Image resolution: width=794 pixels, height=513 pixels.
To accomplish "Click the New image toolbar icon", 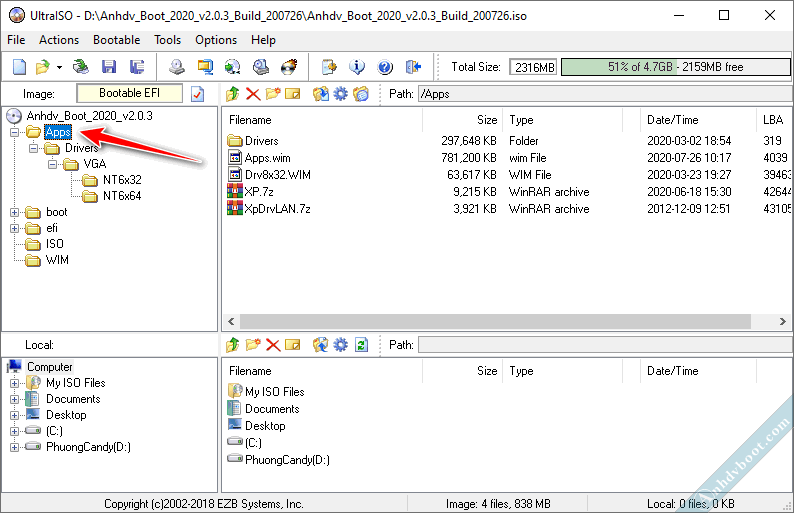I will coord(19,67).
